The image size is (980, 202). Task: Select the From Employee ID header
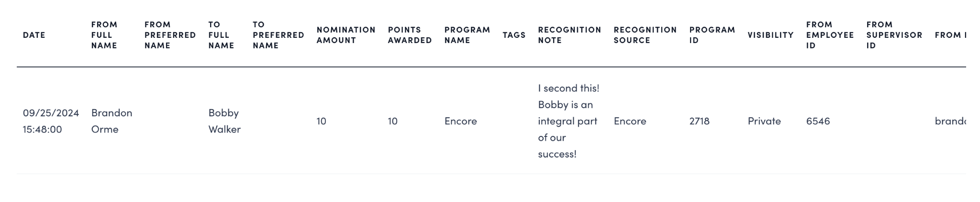(830, 35)
